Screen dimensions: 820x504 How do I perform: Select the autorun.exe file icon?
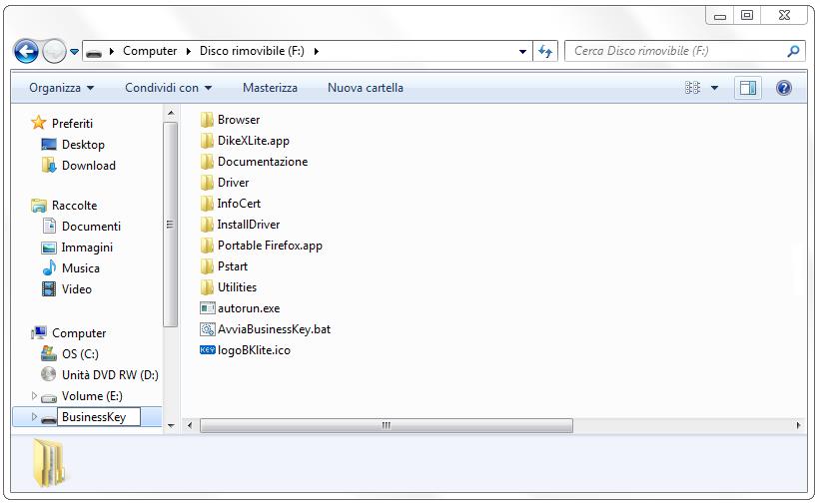click(x=208, y=308)
